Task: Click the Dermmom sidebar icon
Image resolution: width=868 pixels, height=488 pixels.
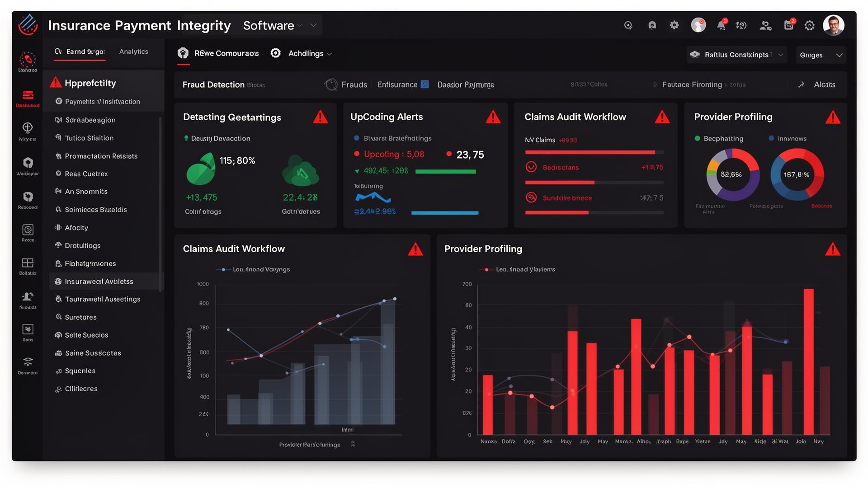Action: tap(28, 366)
